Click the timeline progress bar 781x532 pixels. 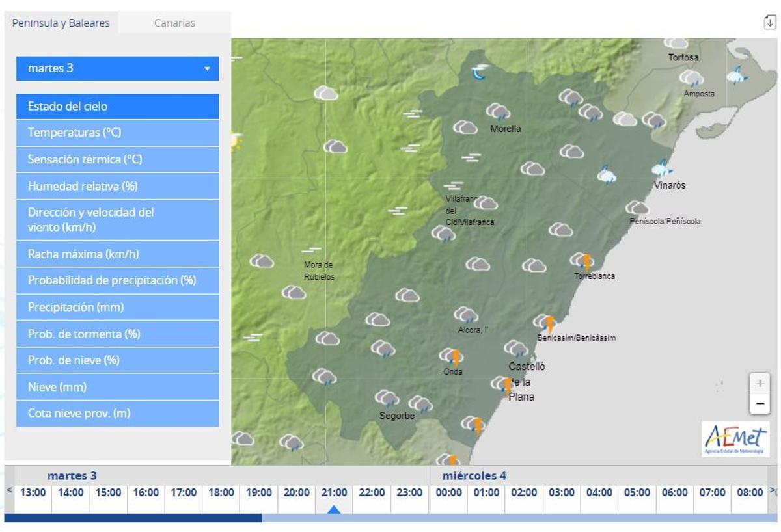[x=390, y=518]
